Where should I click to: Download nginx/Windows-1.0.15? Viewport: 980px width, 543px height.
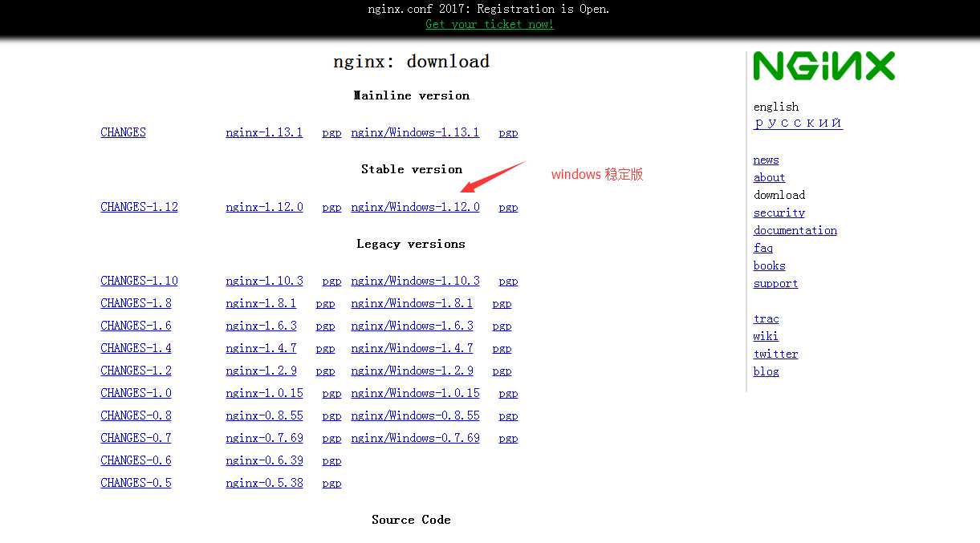(x=415, y=393)
